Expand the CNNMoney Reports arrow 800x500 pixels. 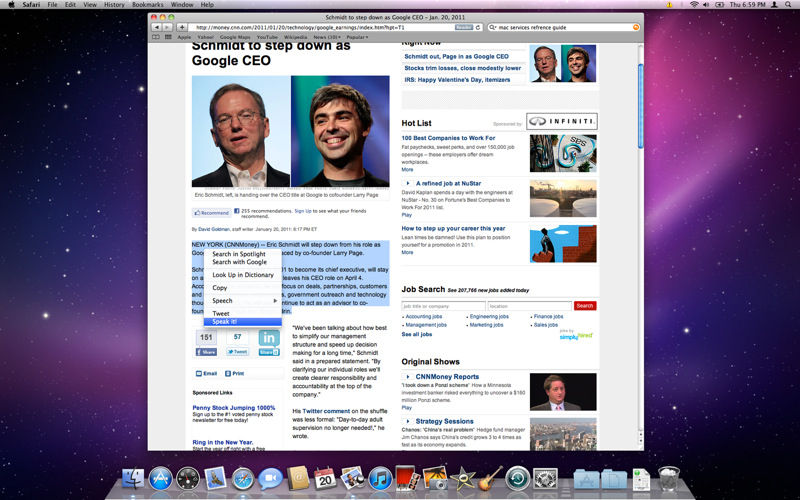(408, 377)
